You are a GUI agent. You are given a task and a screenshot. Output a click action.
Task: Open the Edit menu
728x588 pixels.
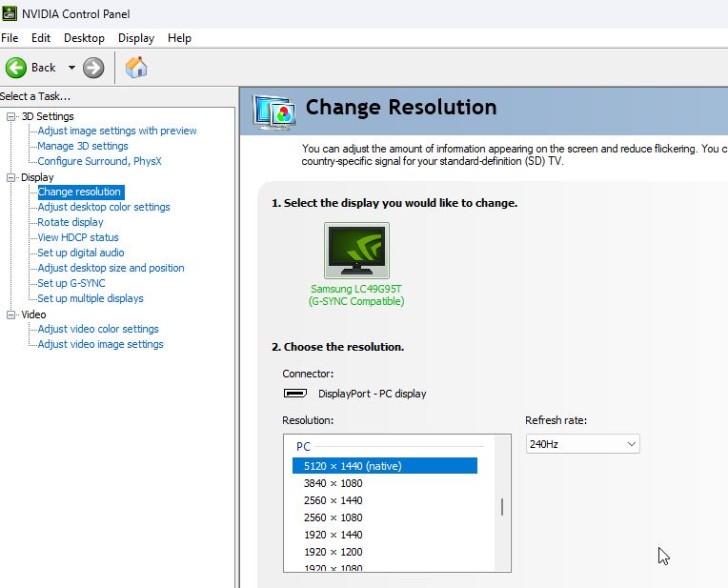pos(41,38)
